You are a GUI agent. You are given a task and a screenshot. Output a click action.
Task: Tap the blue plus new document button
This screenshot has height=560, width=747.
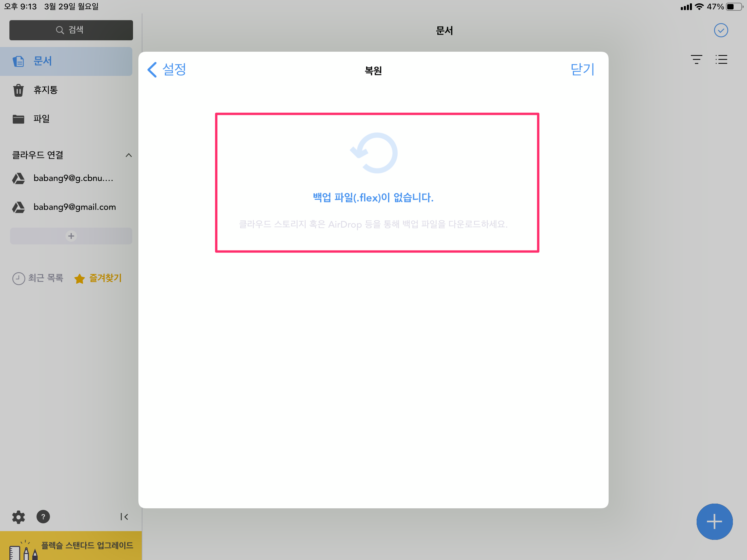pyautogui.click(x=714, y=521)
